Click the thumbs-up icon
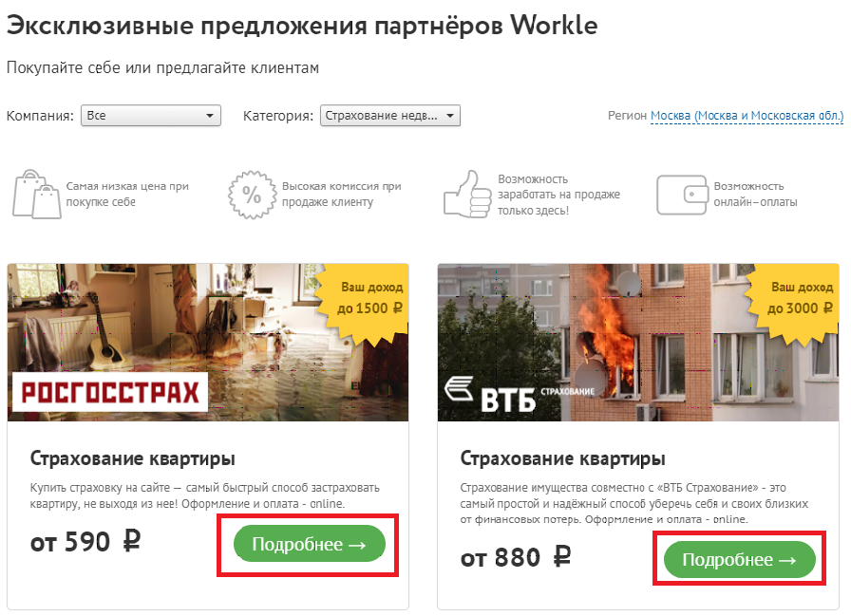Screen dimensions: 851x616 point(466,195)
